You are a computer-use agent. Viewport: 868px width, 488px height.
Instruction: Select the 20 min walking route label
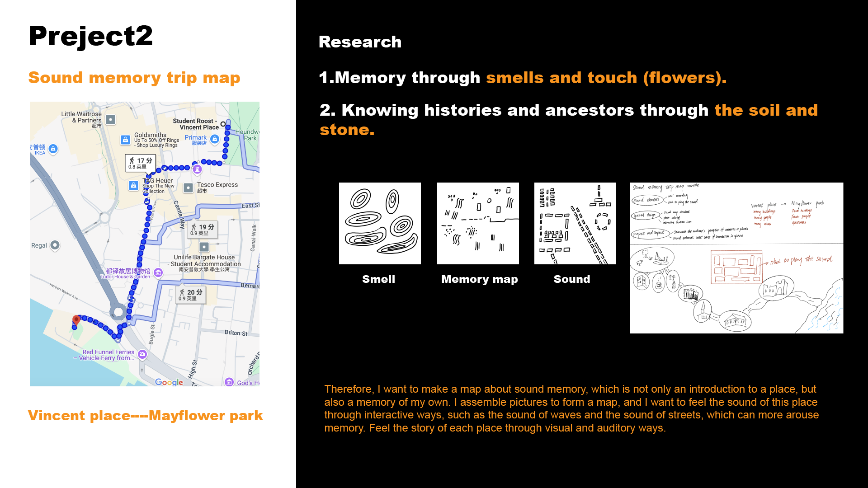pyautogui.click(x=191, y=295)
